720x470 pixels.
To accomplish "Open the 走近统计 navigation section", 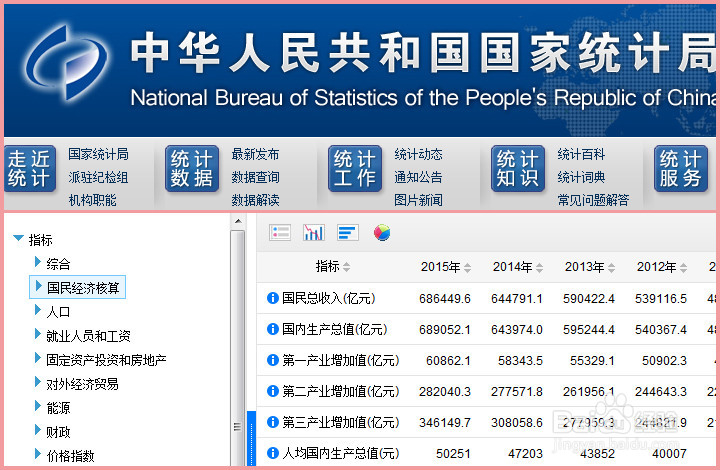I will pyautogui.click(x=29, y=168).
